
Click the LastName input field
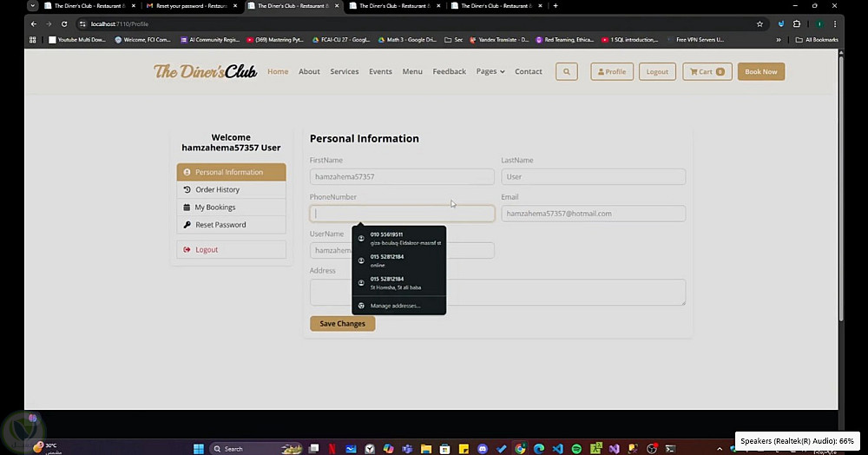point(594,176)
